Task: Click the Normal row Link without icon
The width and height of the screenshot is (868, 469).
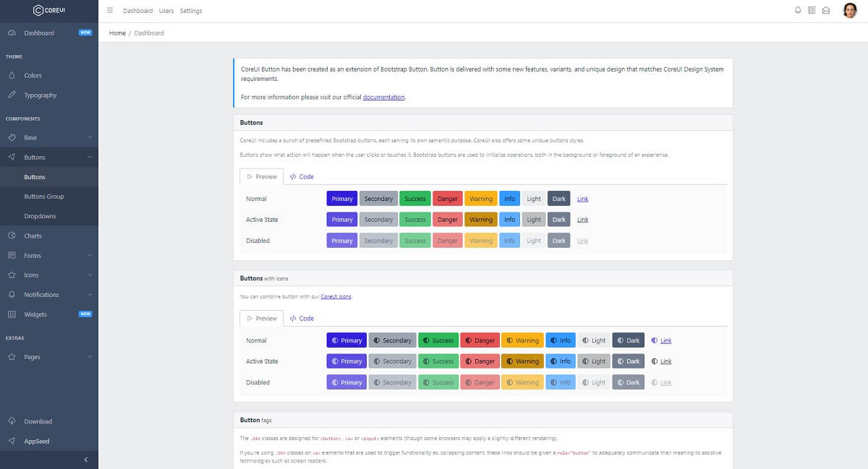Action: [582, 199]
